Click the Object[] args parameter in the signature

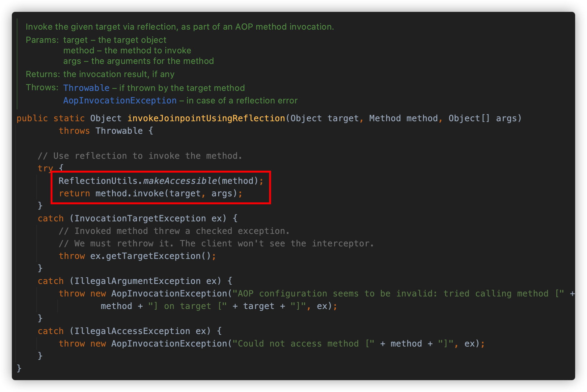coord(485,118)
